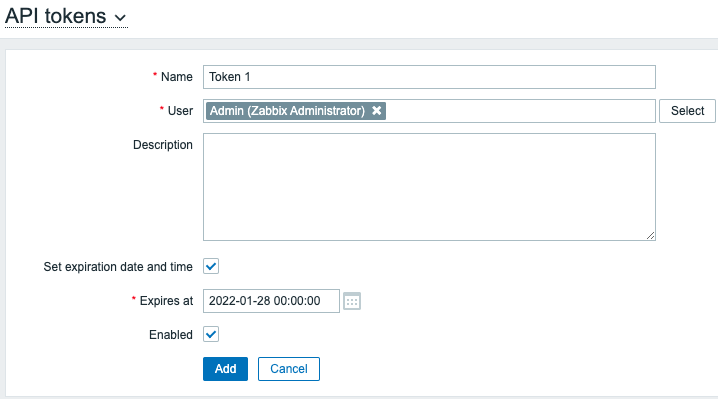Remove Admin (Zabbix Administrator) user tag
This screenshot has height=399, width=718.
point(376,111)
